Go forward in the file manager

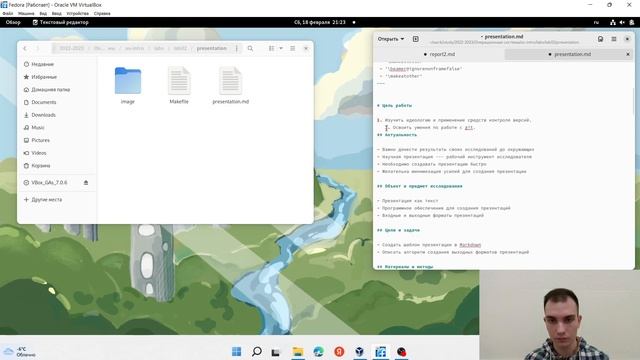[x=38, y=49]
